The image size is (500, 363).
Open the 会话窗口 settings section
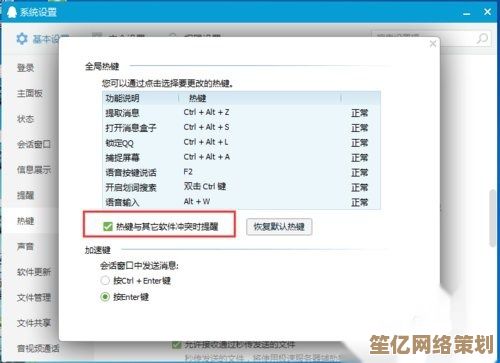34,144
